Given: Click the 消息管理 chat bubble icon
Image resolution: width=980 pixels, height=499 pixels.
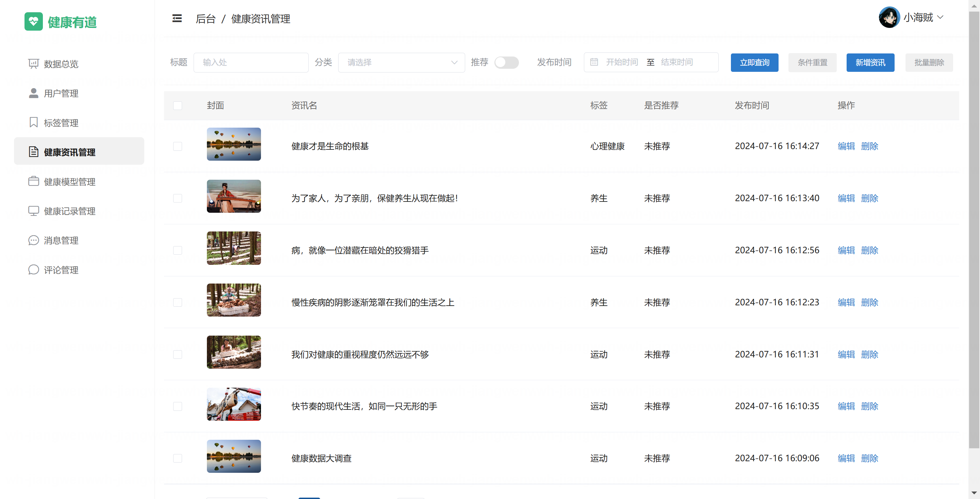Looking at the screenshot, I should pos(33,240).
